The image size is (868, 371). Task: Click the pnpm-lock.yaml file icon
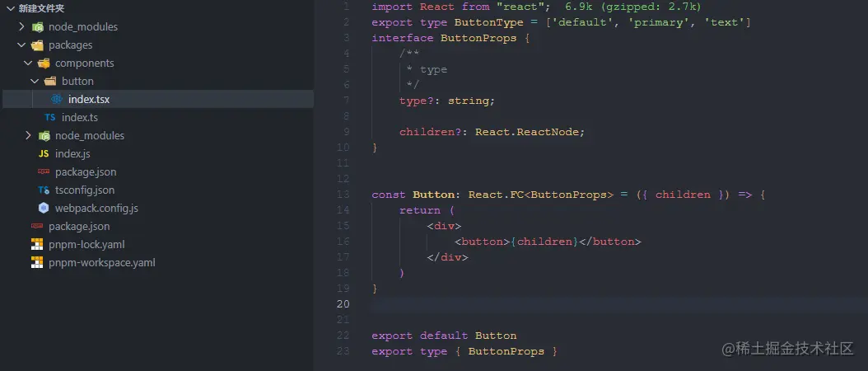point(37,245)
